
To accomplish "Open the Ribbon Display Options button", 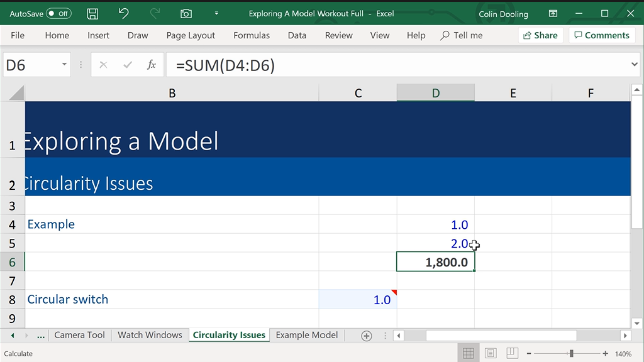I will (553, 13).
